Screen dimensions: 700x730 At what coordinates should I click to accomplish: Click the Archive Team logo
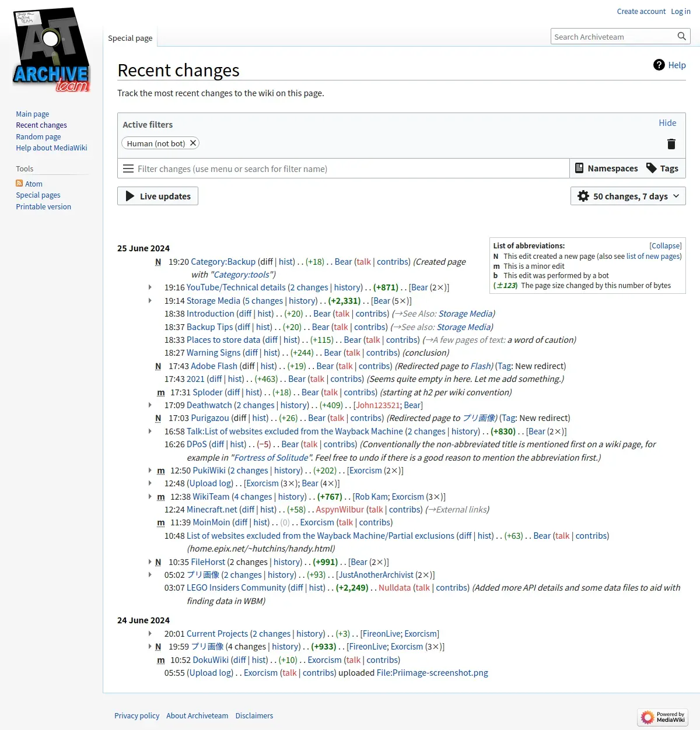point(51,50)
